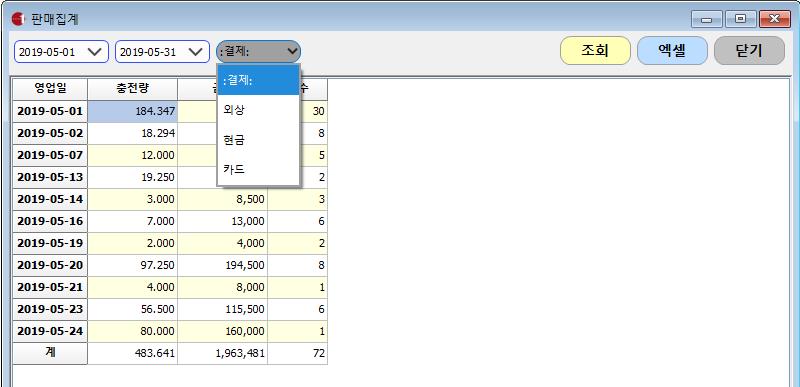Maximize the 판매집계 window
This screenshot has width=800, height=387.
pyautogui.click(x=740, y=19)
